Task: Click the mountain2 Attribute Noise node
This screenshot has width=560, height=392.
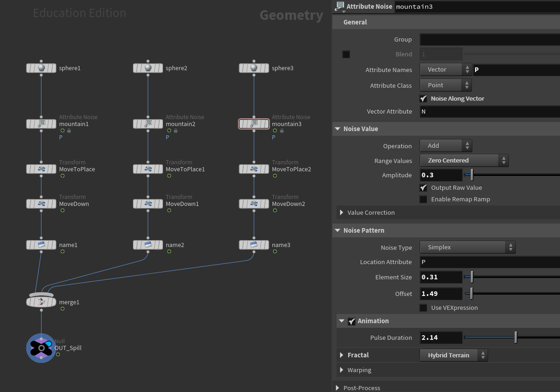Action: pos(148,124)
